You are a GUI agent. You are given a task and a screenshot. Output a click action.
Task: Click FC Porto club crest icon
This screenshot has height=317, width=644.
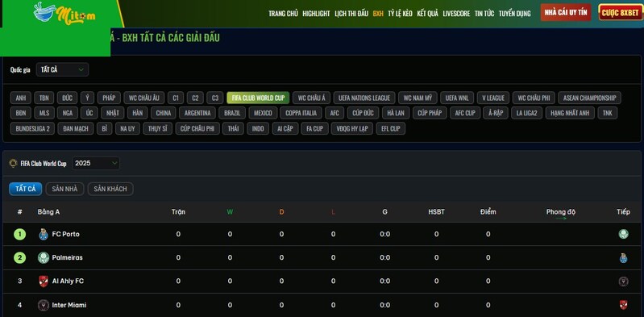pos(44,235)
